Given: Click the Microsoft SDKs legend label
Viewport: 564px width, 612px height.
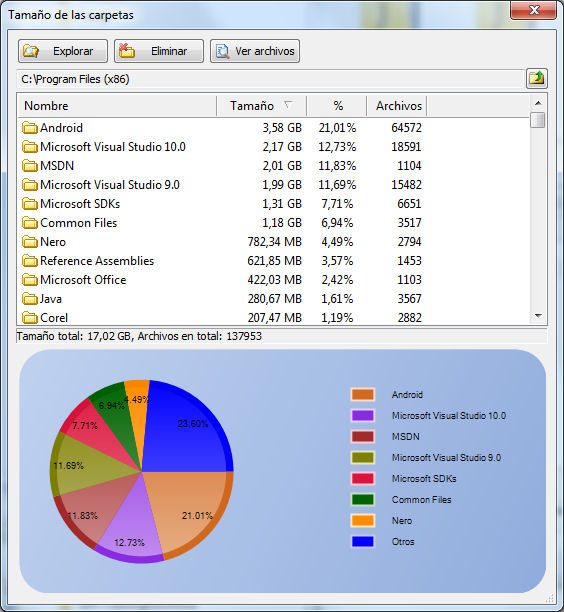Looking at the screenshot, I should coord(424,479).
